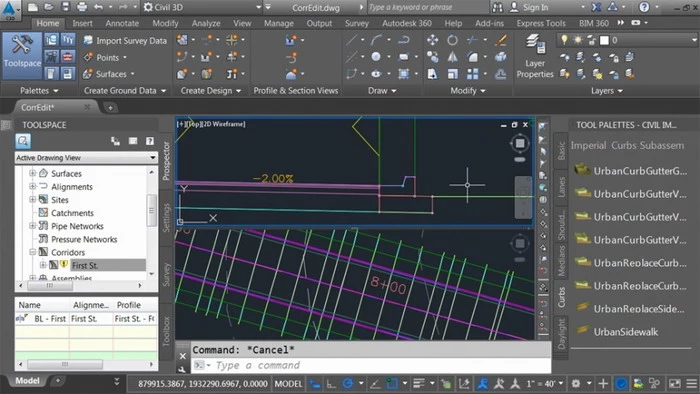Click the Plot printer icon in Quick Access
700x394 pixels.
tap(82, 7)
